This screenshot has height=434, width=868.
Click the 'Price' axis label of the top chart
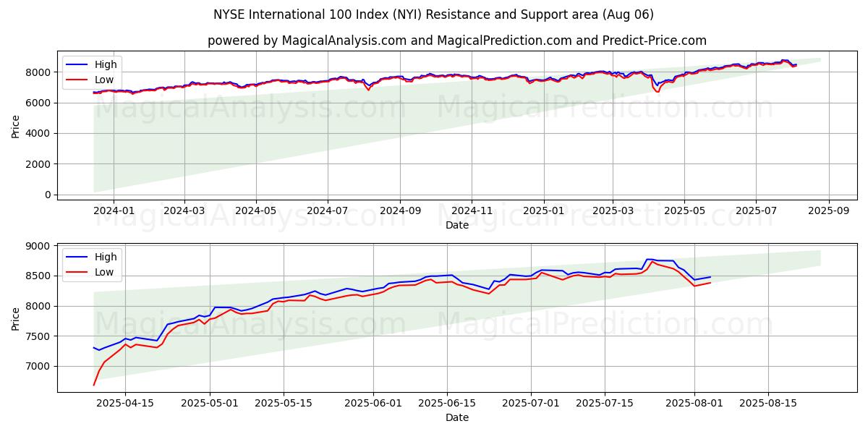pos(16,126)
